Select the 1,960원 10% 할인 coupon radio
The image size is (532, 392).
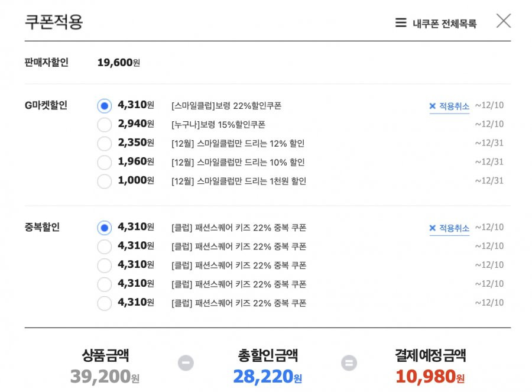[105, 162]
